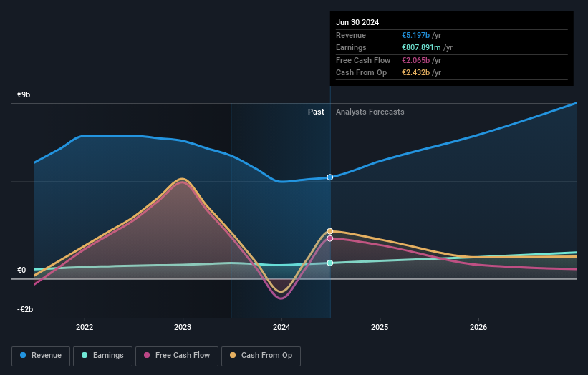
Task: Click the 2026 x-axis label
Action: point(478,327)
